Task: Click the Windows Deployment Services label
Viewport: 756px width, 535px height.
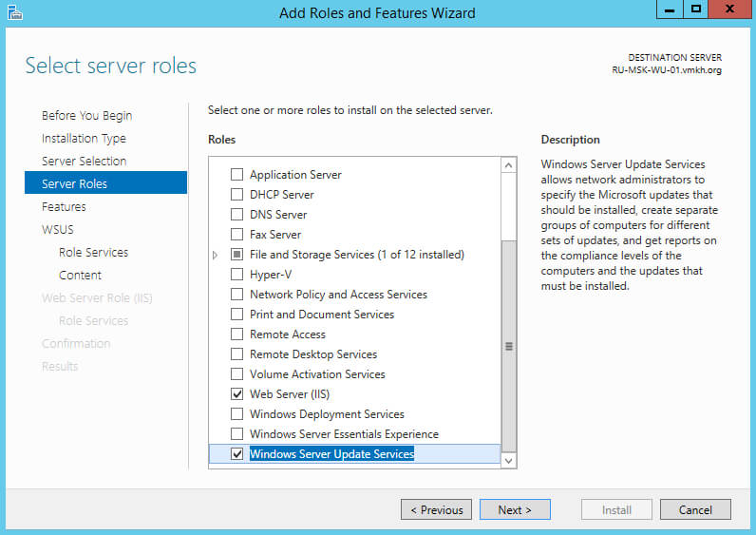Action: tap(327, 414)
